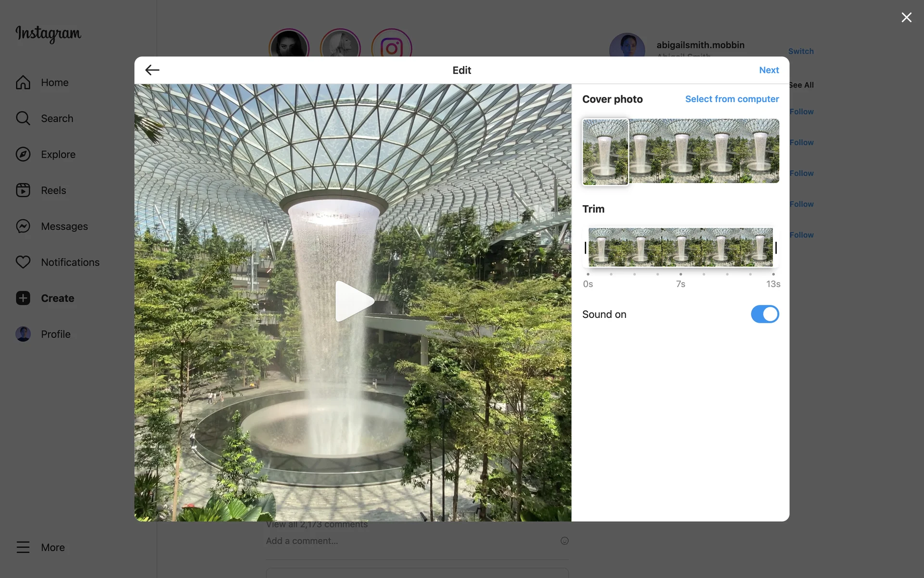Viewport: 924px width, 578px height.
Task: Click the right trim handle at 13s
Action: [776, 248]
